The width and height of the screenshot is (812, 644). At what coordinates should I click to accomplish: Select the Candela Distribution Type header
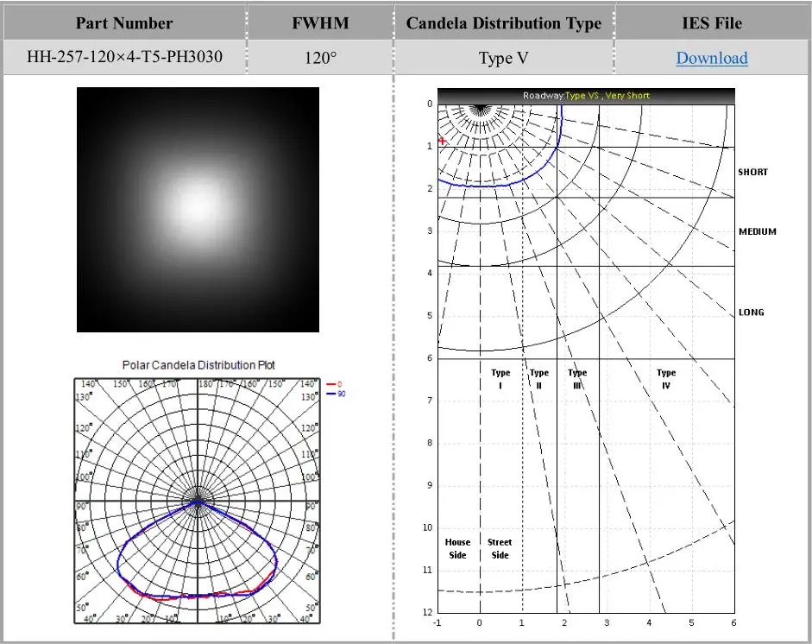503,23
